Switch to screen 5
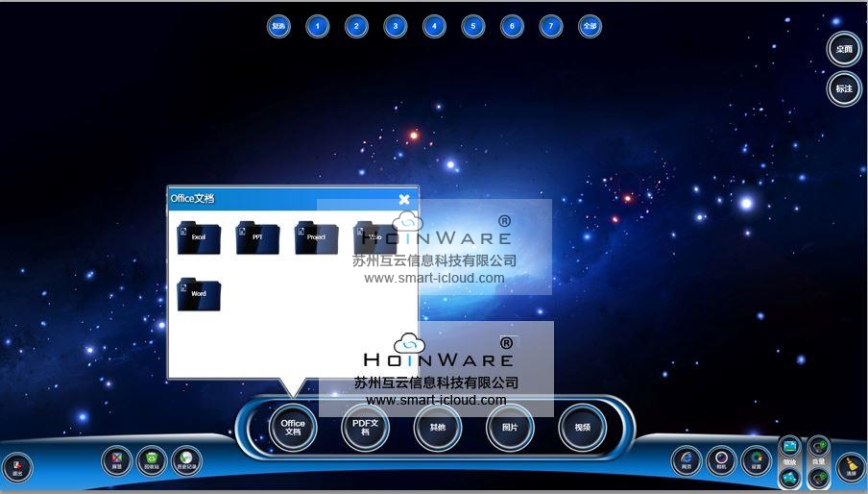Screen dimensions: 868x494 [472, 26]
